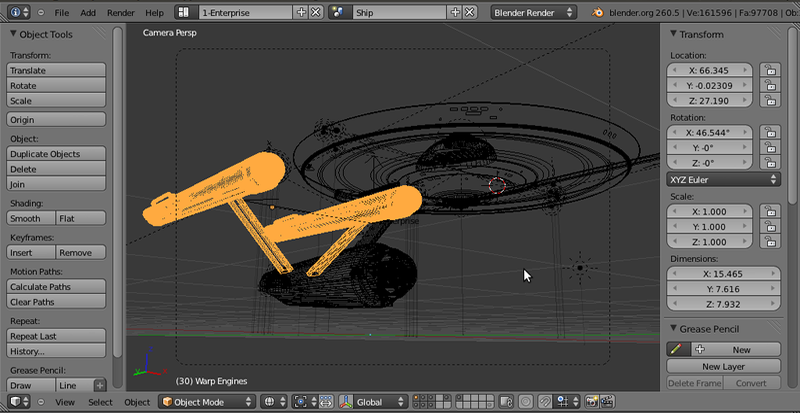Open the XYZ Euler rotation mode dropdown
800x413 pixels.
pos(723,180)
